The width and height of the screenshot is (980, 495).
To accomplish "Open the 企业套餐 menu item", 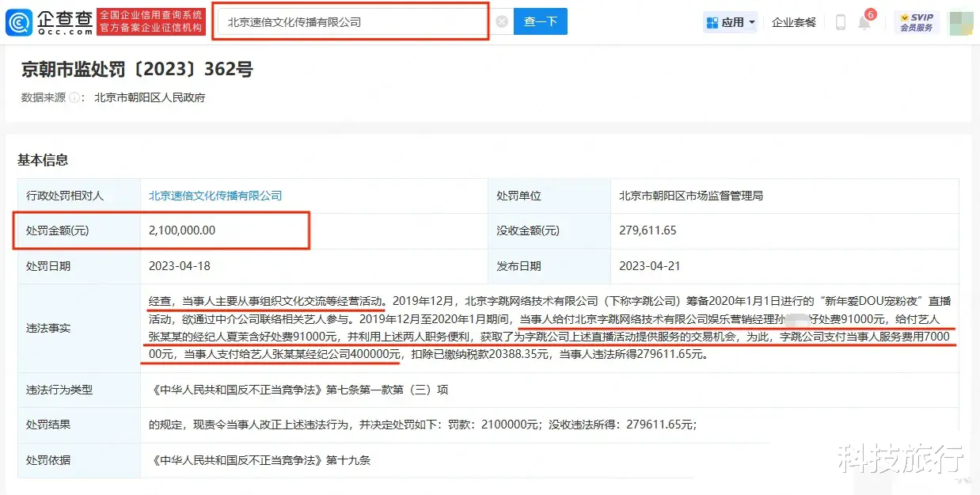I will pyautogui.click(x=794, y=22).
